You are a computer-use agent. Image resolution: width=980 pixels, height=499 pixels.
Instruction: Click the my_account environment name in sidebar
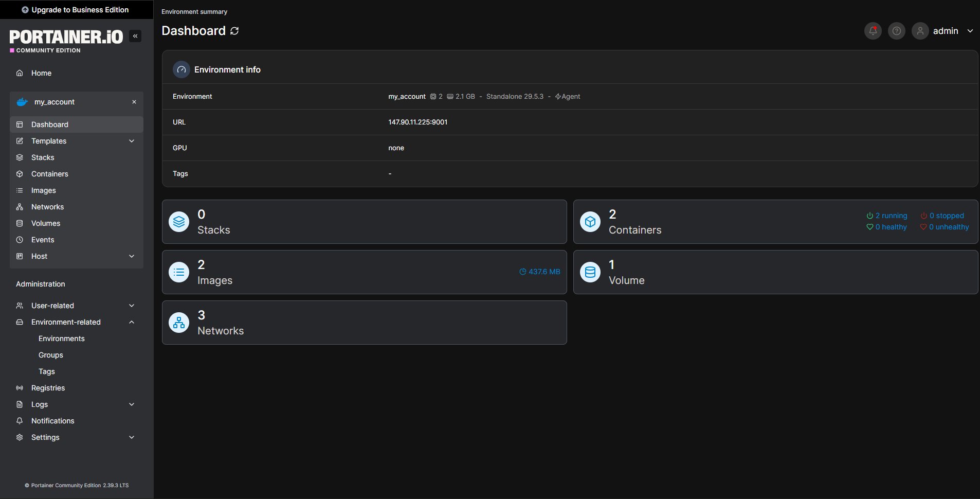tap(55, 102)
